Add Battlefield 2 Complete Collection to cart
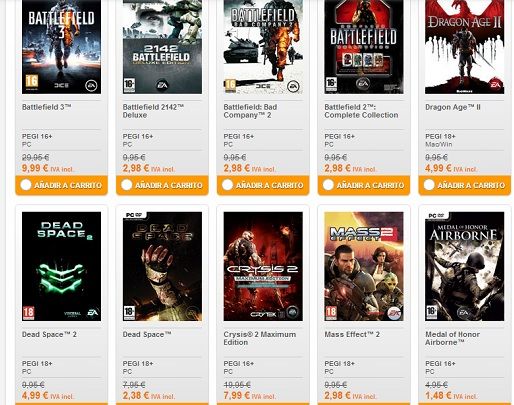The width and height of the screenshot is (514, 405). point(364,185)
